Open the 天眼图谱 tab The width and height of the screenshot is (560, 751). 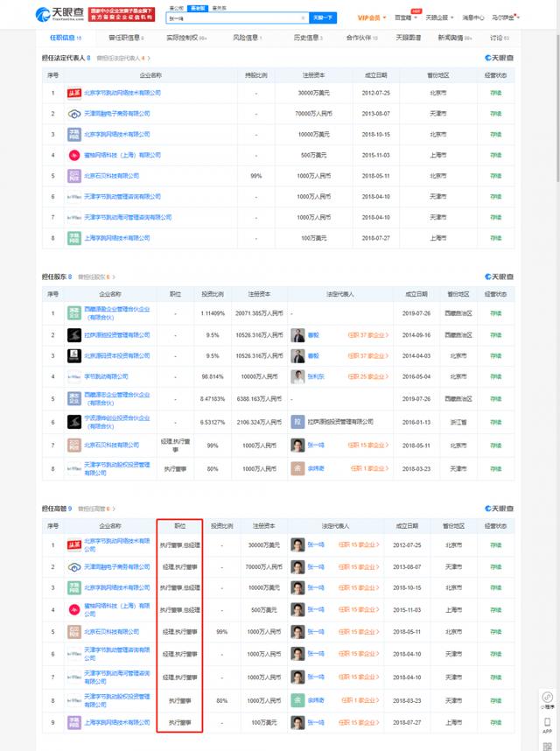(409, 38)
